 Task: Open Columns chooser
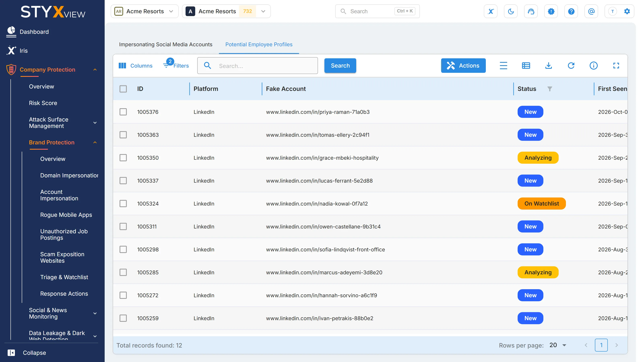pyautogui.click(x=135, y=65)
